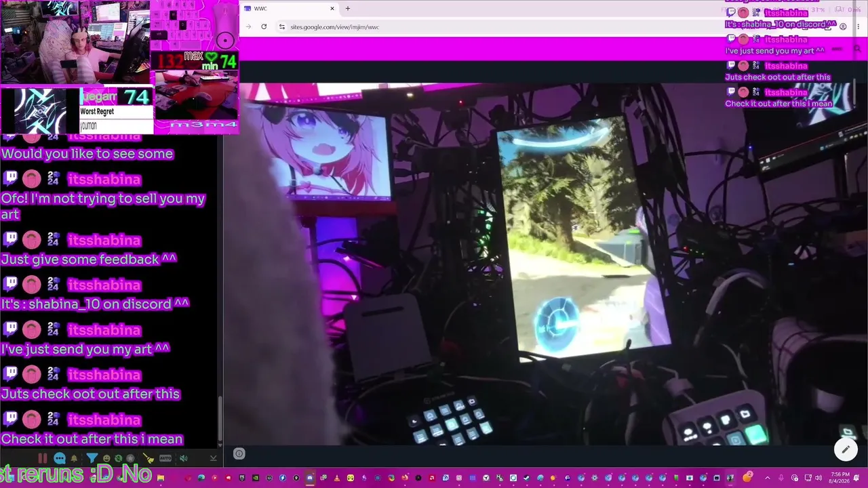The image size is (868, 488).
Task: Expand the system tray hidden icons chevron
Action: [768, 478]
